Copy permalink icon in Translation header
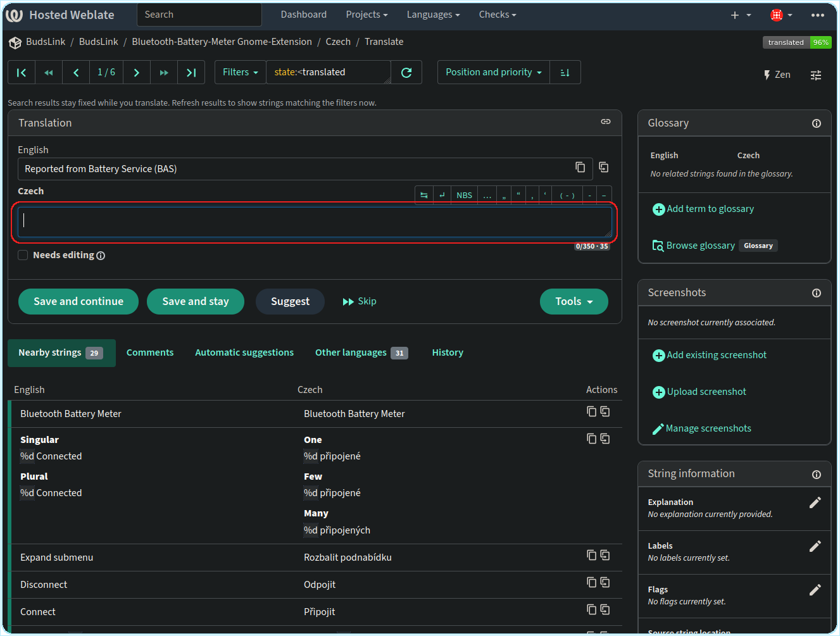Image resolution: width=840 pixels, height=636 pixels. (x=606, y=122)
